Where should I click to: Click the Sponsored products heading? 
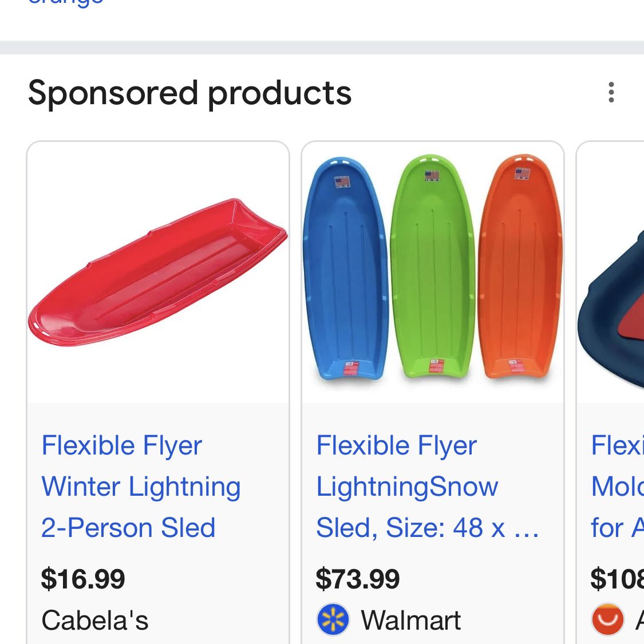point(189,93)
